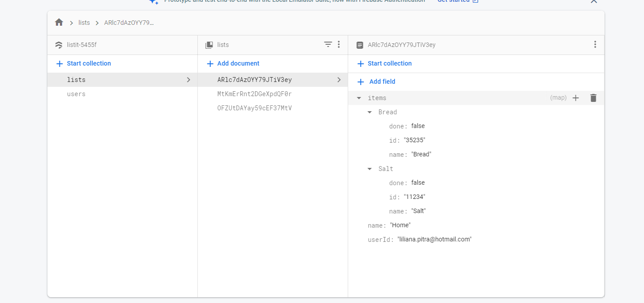
Task: Click the Salt map key label
Action: click(x=386, y=169)
